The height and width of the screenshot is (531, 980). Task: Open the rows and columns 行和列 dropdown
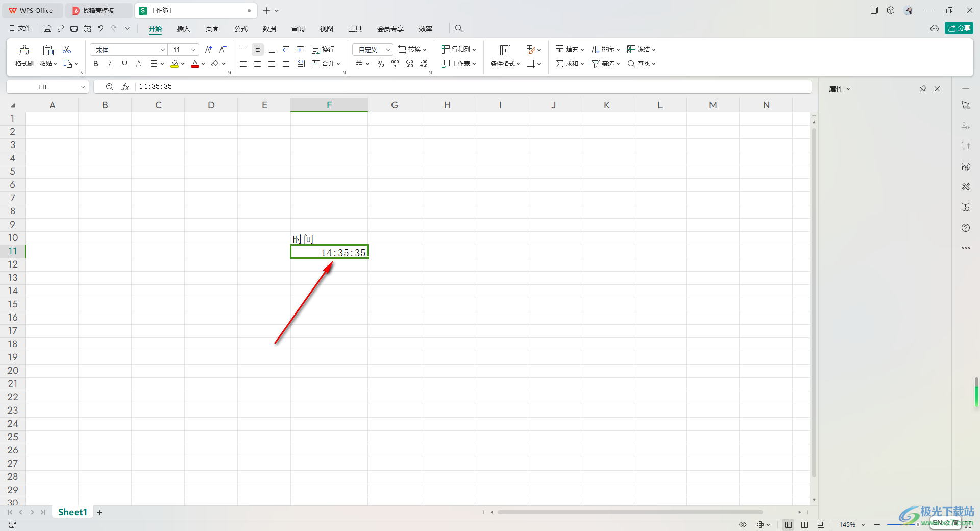pos(458,50)
